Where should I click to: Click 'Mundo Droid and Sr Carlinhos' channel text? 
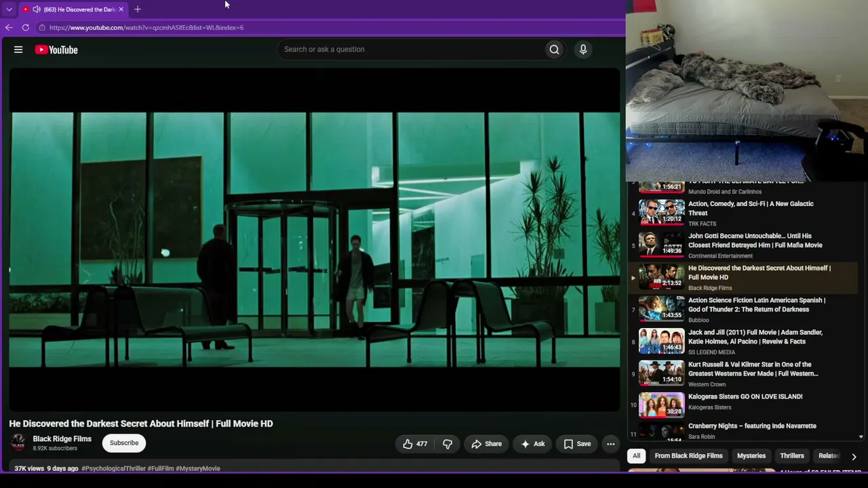click(x=725, y=192)
